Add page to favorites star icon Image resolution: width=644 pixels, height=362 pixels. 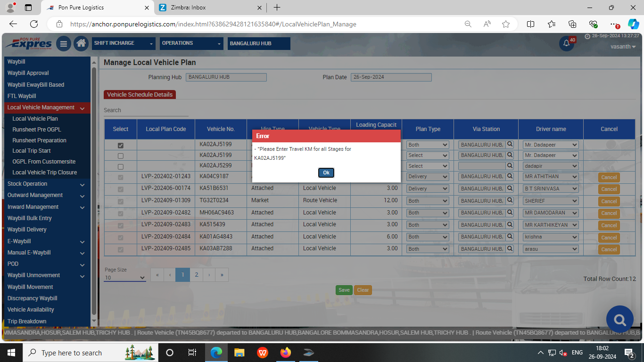pos(506,24)
